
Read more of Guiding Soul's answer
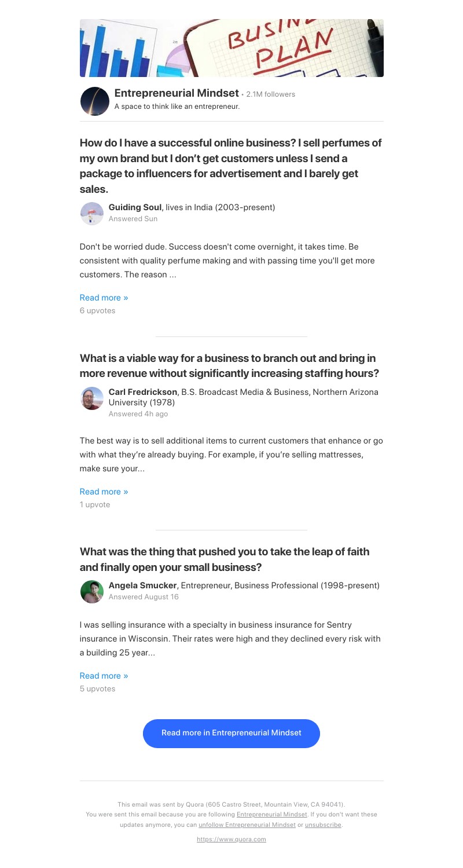pyautogui.click(x=104, y=298)
